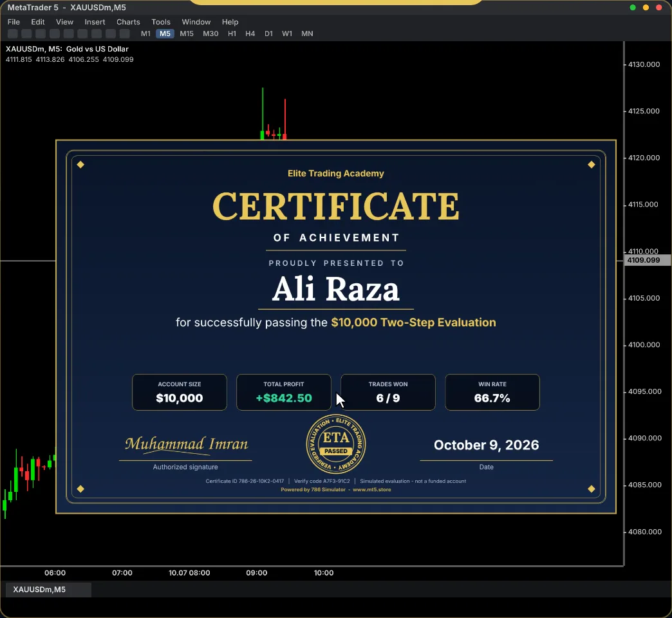Click the current price label 4109.099
Viewport: 672px width, 618px height.
pos(647,260)
